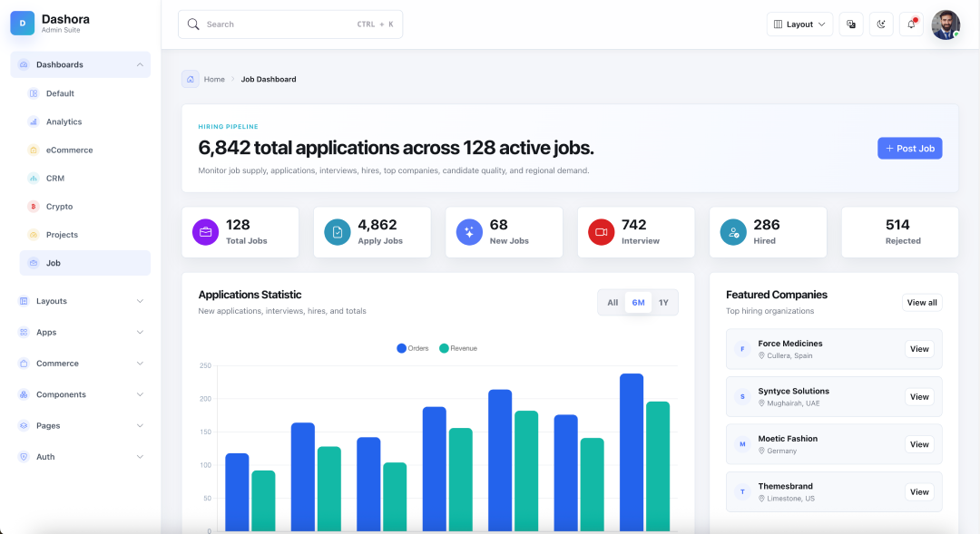
Task: Click the Projects sidebar icon
Action: point(34,235)
